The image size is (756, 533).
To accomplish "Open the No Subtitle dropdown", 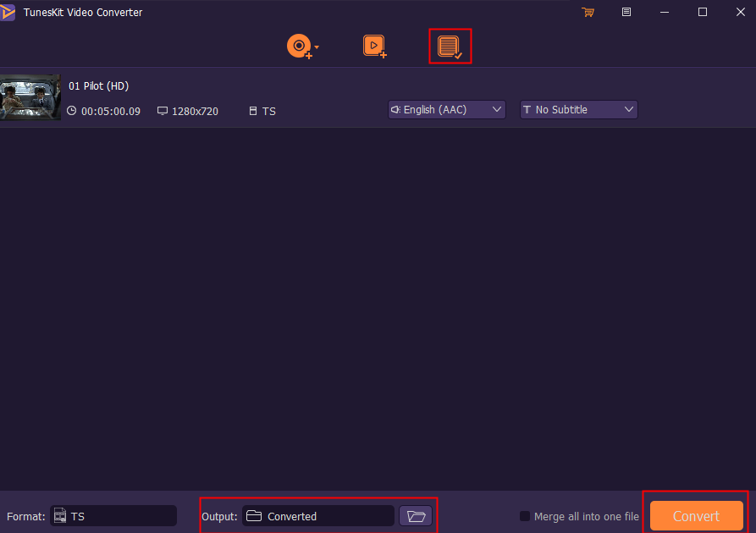I will tap(578, 110).
